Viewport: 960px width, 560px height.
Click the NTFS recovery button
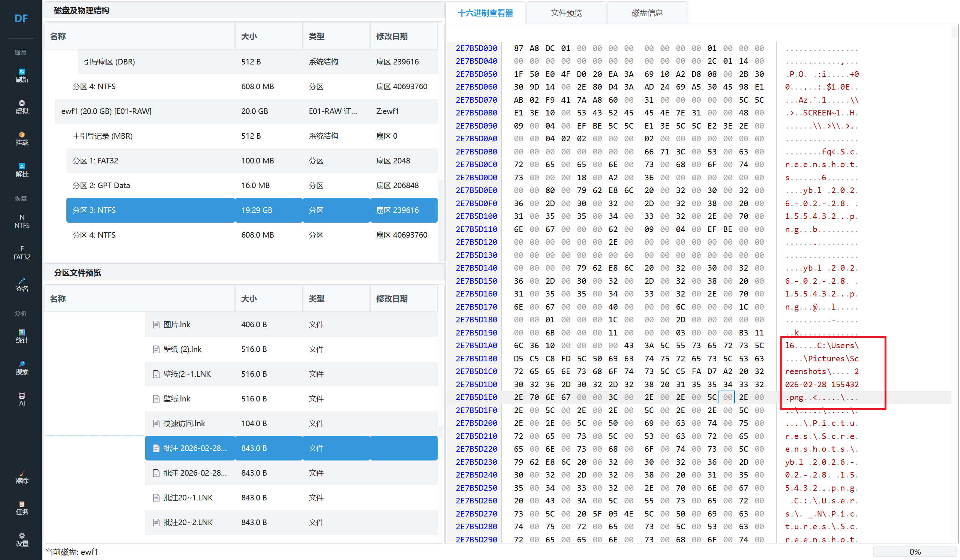[x=22, y=221]
